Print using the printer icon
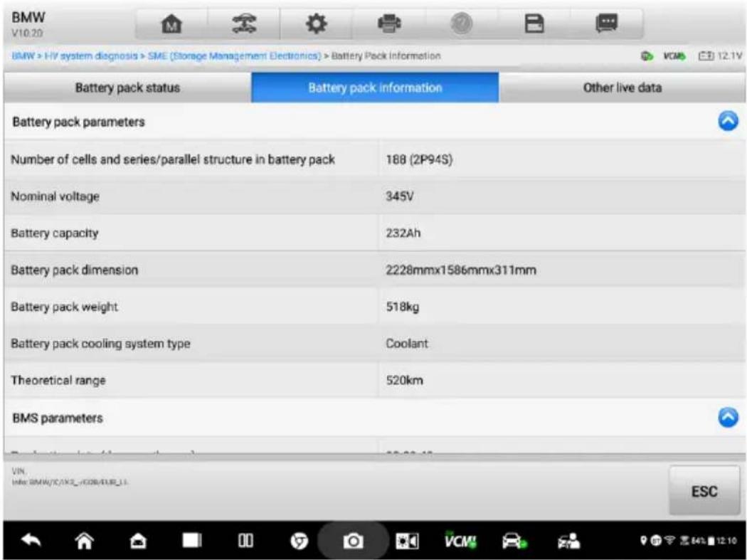Viewport: 747px width, 560px height. click(389, 23)
